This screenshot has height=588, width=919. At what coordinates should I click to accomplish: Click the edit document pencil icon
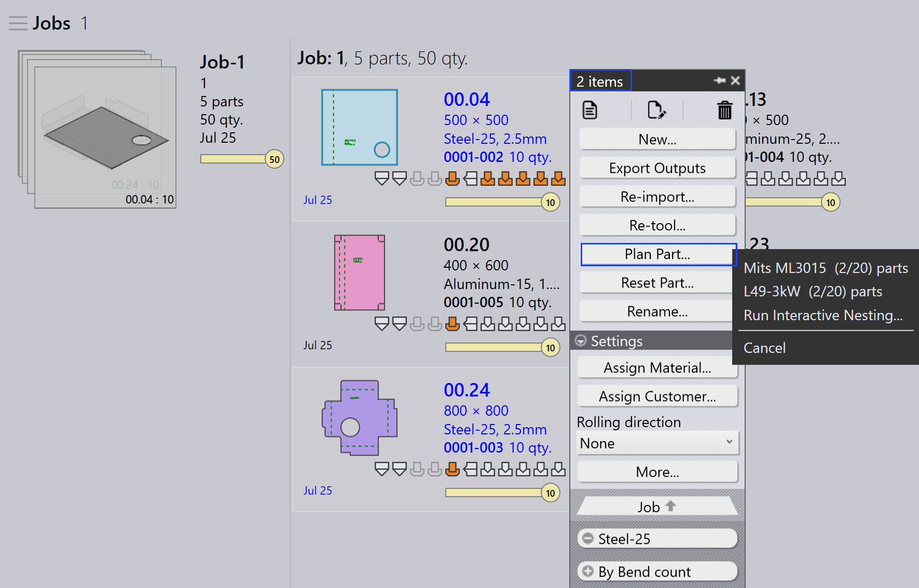coord(657,110)
